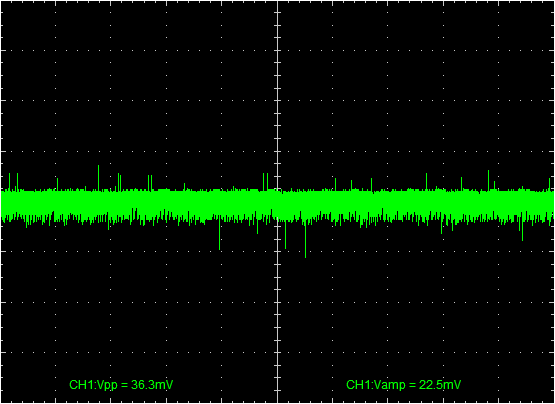This screenshot has width=555, height=404.
Task: Click the short negative spike before the center axis
Action: [257, 226]
